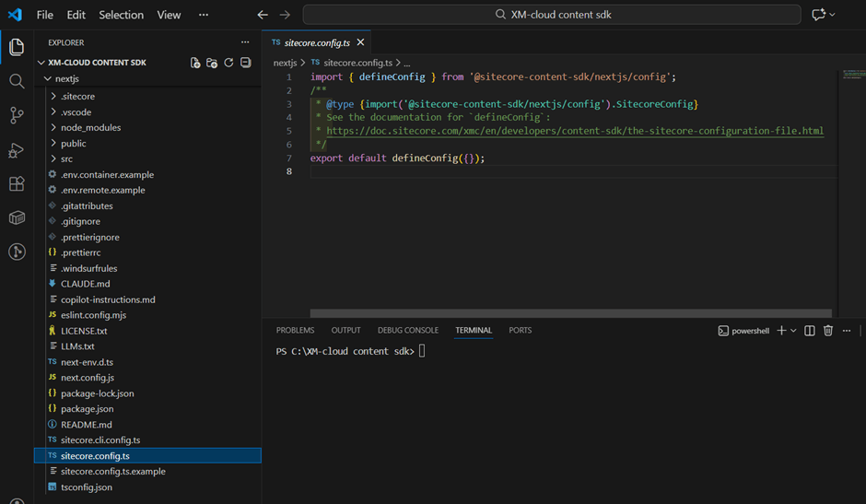Switch to the DEBUG CONSOLE tab
866x504 pixels.
[x=407, y=330]
